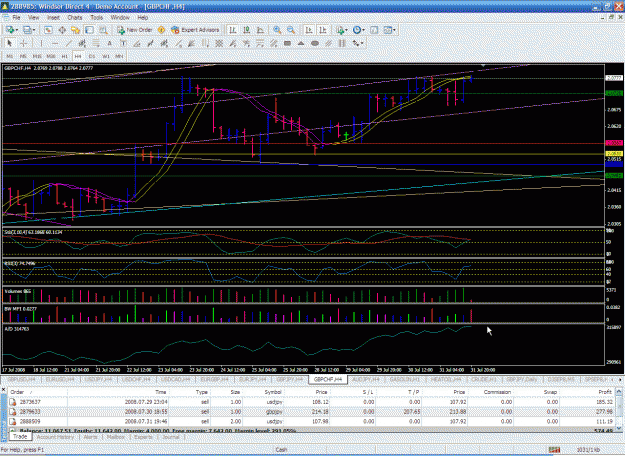The width and height of the screenshot is (625, 456).
Task: Switch to D1 timeframe
Action: click(92, 56)
